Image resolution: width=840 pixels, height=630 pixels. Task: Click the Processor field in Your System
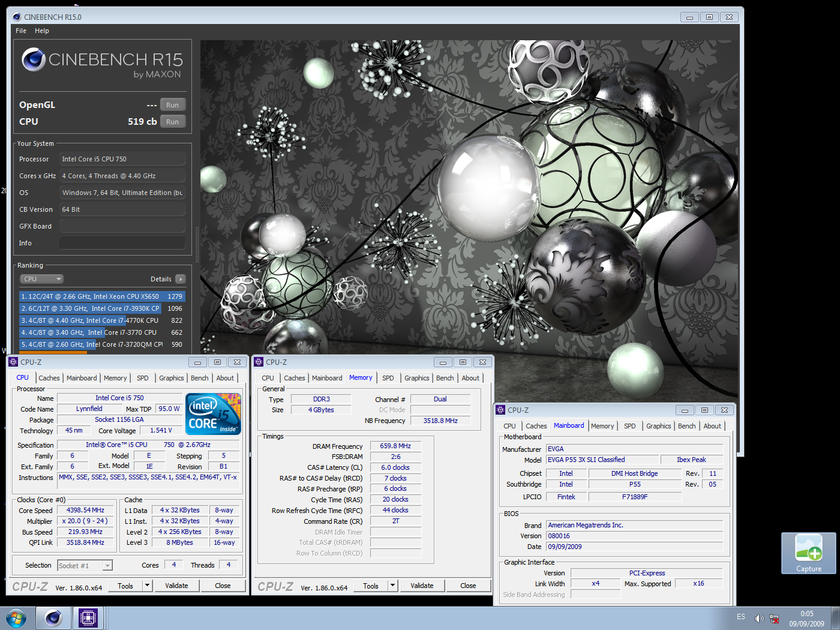coord(122,159)
